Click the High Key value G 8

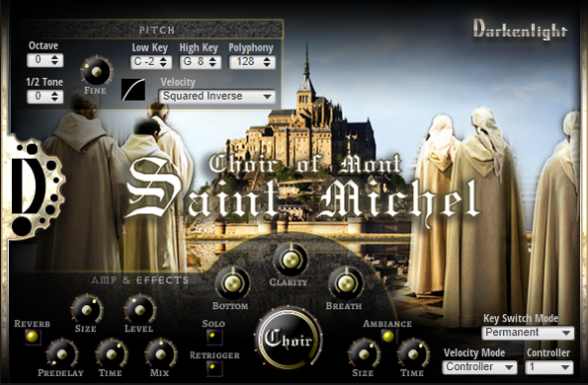point(194,62)
